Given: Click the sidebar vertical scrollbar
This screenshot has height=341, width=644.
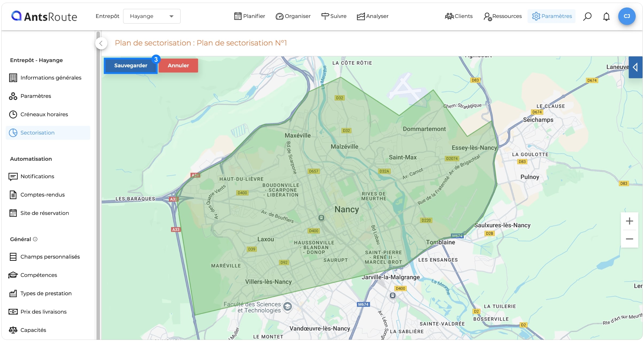Looking at the screenshot, I should tap(98, 185).
